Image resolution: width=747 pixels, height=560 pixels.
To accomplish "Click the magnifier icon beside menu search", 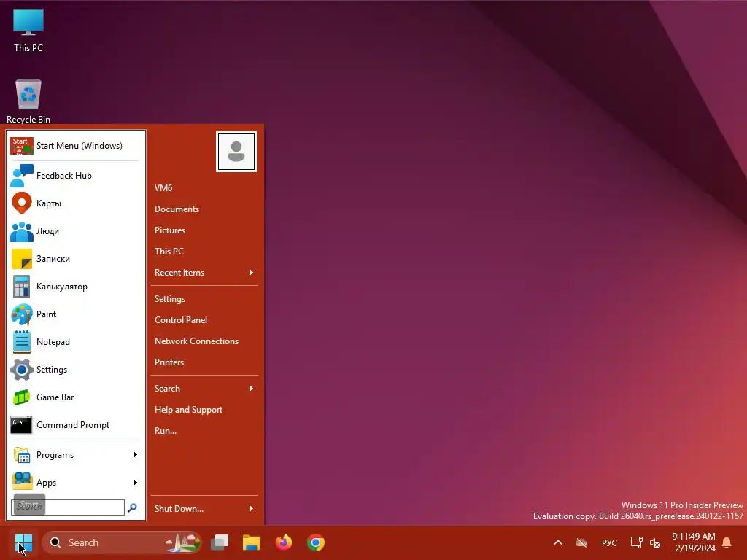I will (133, 507).
